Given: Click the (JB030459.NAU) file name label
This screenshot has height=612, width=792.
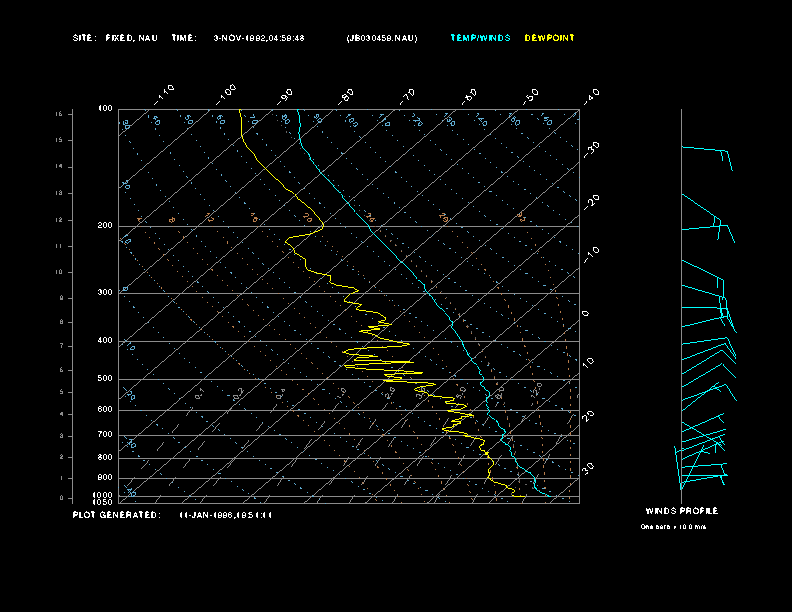Looking at the screenshot, I should [382, 38].
